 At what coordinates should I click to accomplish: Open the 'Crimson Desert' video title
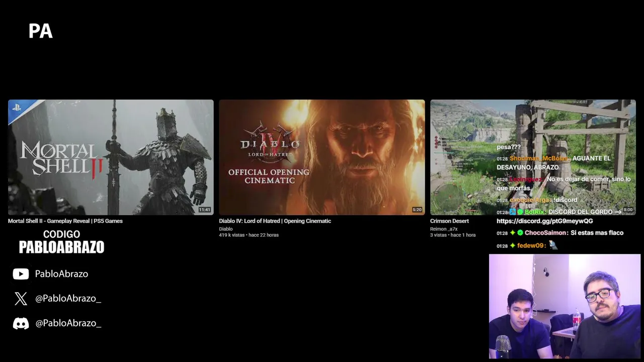449,221
